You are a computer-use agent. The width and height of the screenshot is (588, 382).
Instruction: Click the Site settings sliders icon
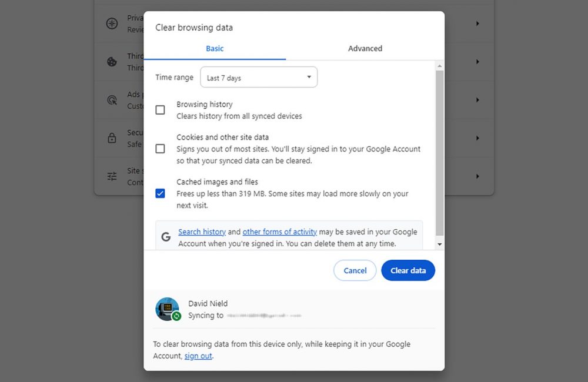tap(112, 176)
